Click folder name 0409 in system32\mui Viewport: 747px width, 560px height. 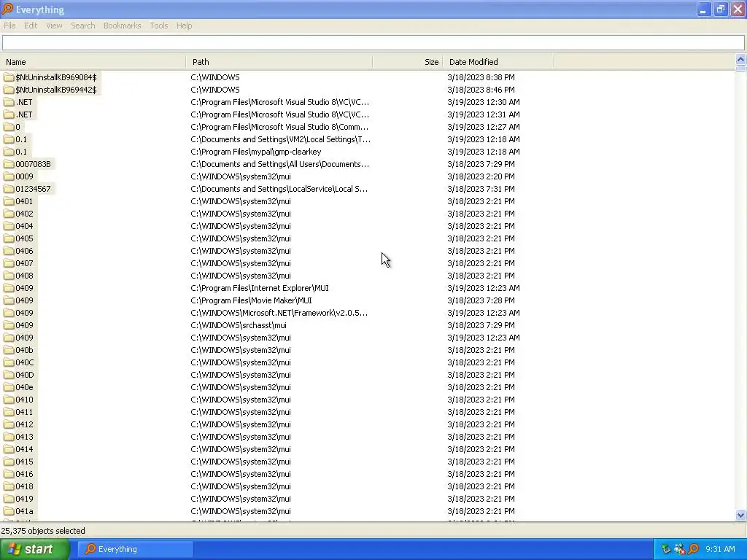pos(24,338)
